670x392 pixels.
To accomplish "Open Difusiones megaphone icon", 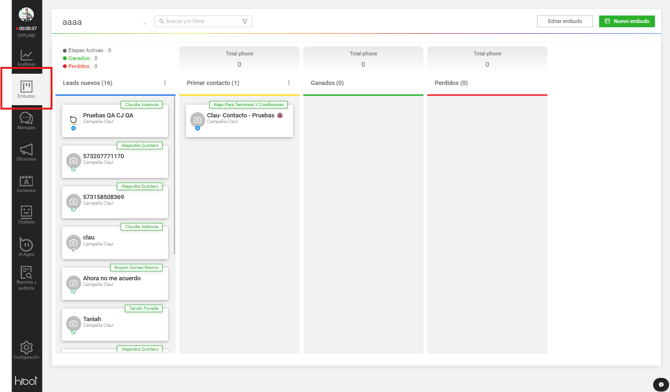I will [26, 152].
